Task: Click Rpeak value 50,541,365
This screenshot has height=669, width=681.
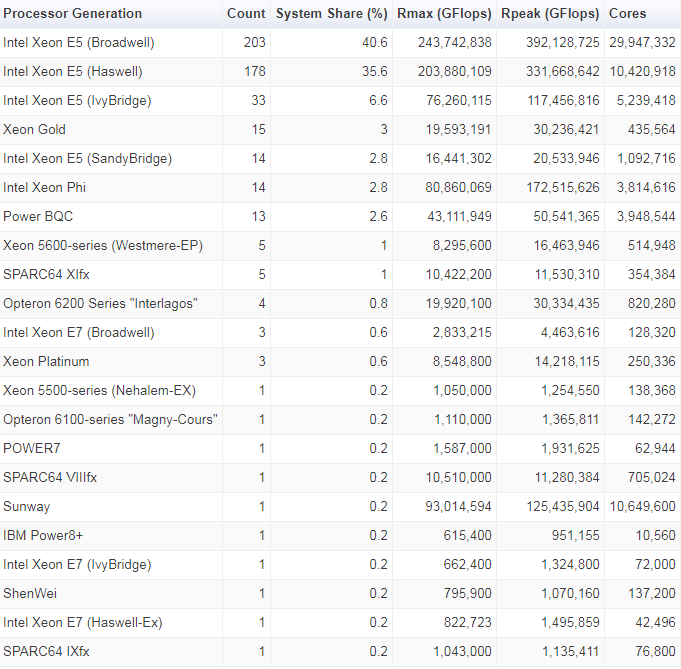Action: (566, 217)
